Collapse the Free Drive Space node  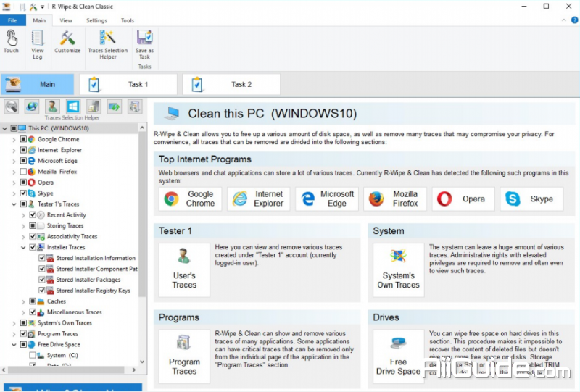click(14, 345)
